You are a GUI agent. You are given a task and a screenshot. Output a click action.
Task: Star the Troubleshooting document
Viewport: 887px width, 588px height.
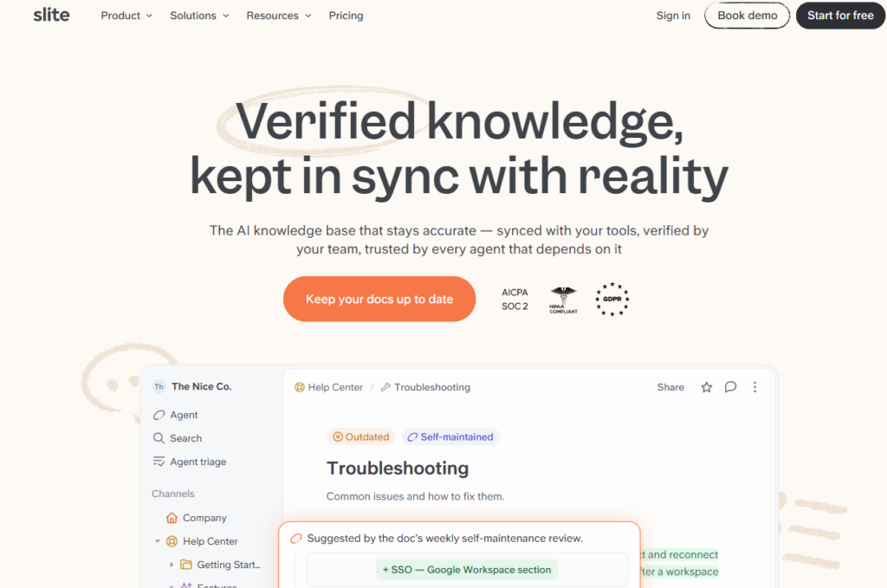[x=707, y=387]
